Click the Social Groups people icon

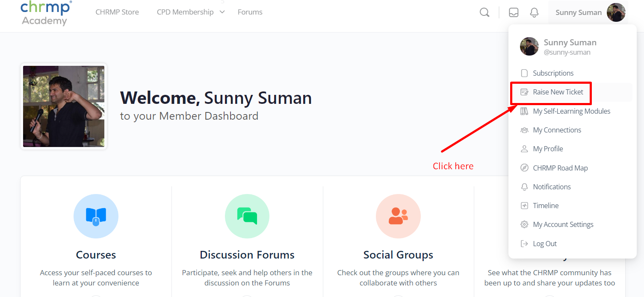tap(398, 216)
